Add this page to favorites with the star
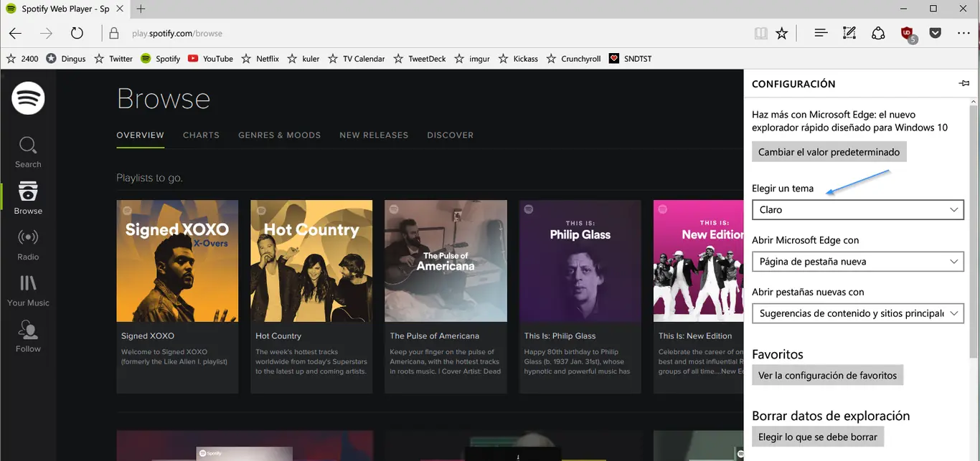 pos(782,33)
